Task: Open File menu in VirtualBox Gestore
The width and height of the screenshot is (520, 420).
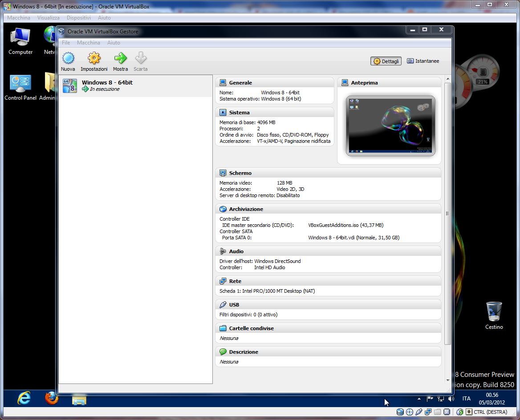Action: point(65,42)
